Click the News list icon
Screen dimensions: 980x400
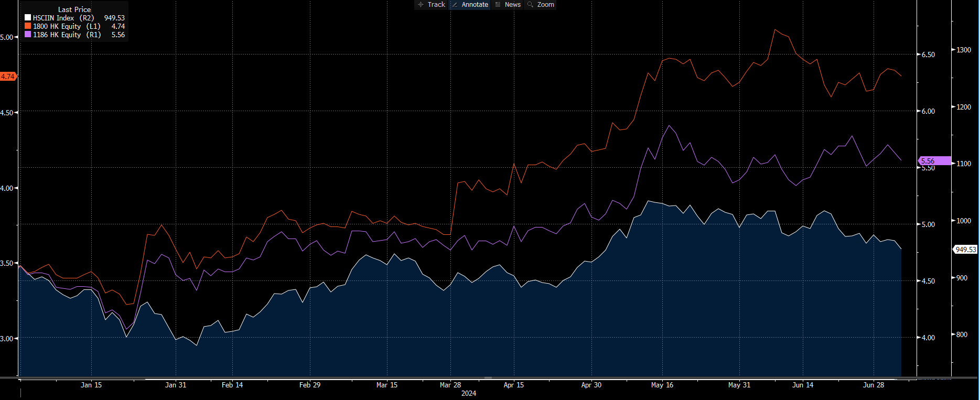pos(498,5)
